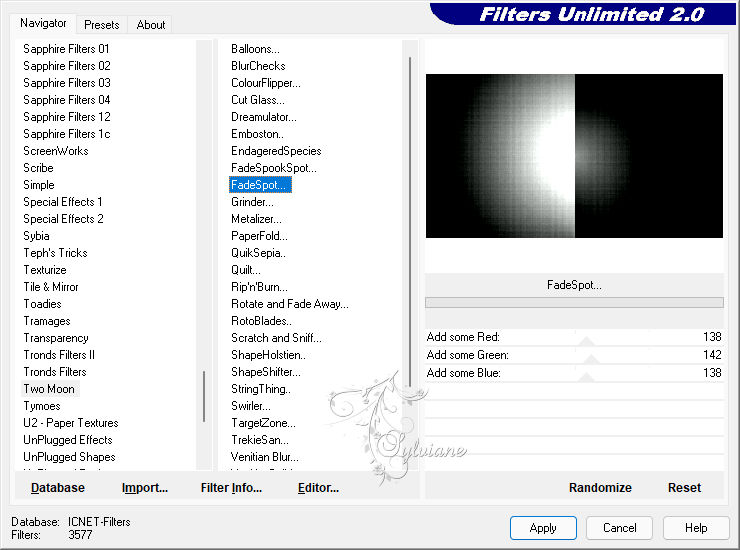Select the Balloons... filter
This screenshot has width=740, height=550.
[255, 49]
